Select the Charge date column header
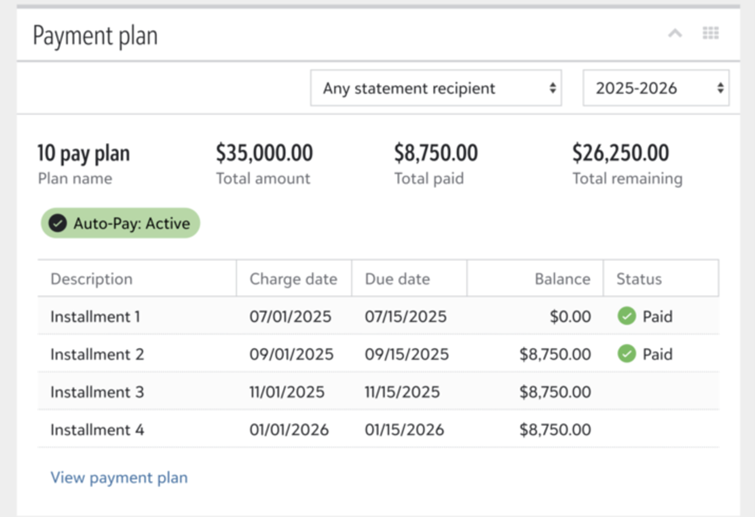Screen dimensions: 755x517 (x=294, y=279)
